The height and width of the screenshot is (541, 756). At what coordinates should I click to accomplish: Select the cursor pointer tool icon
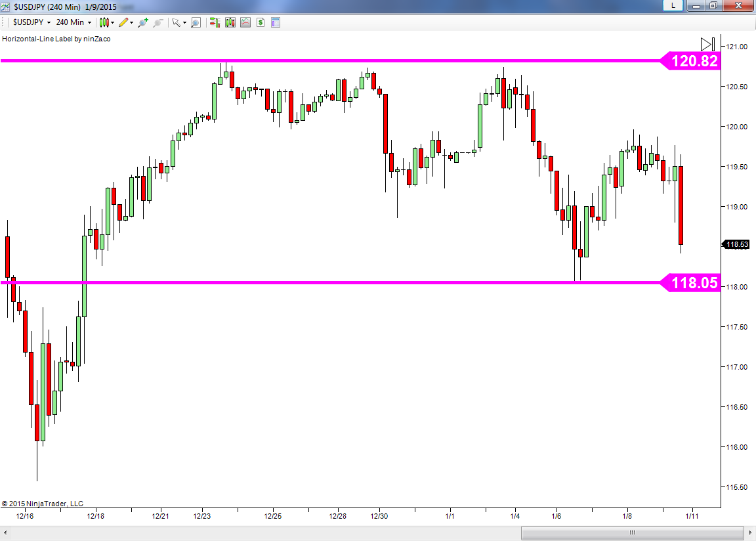[x=176, y=22]
